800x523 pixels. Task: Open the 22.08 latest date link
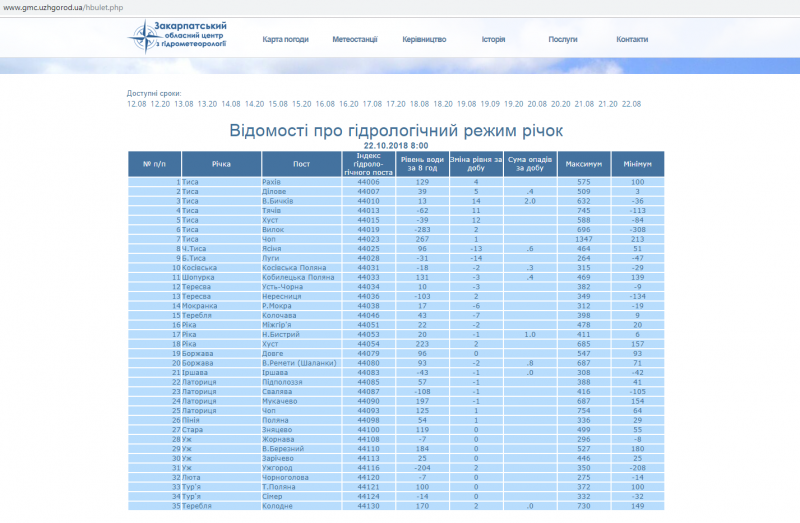(632, 104)
